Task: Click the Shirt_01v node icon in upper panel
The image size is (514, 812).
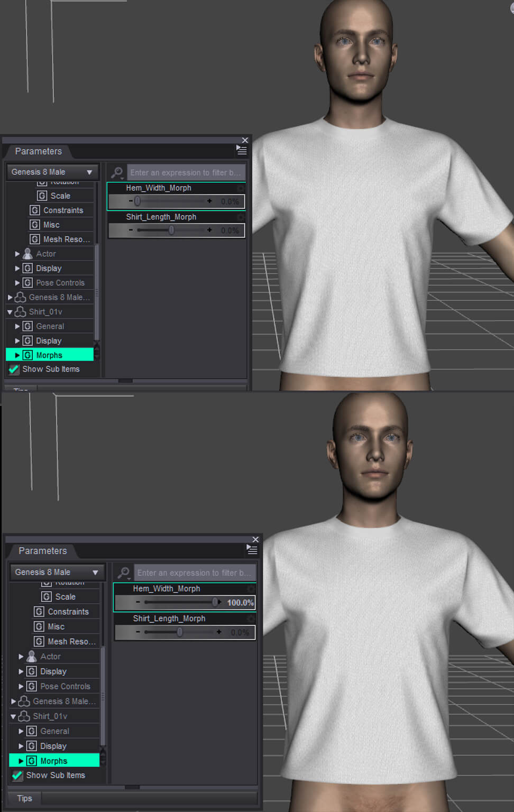Action: click(x=21, y=312)
